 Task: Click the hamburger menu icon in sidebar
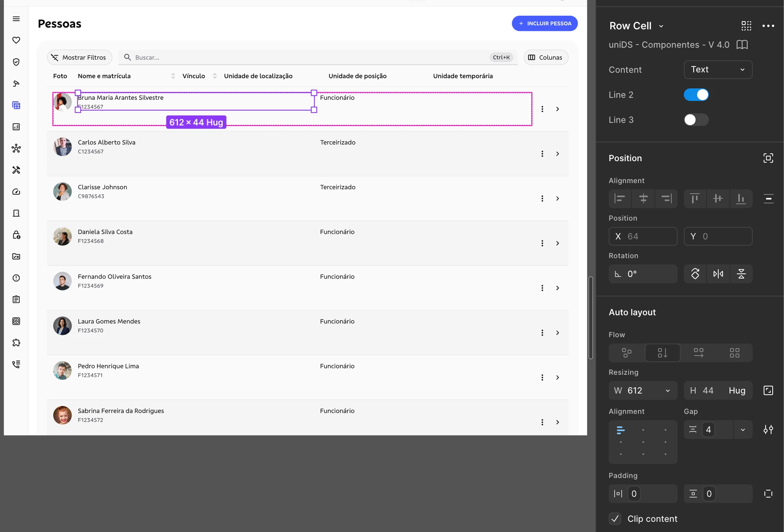tap(16, 19)
